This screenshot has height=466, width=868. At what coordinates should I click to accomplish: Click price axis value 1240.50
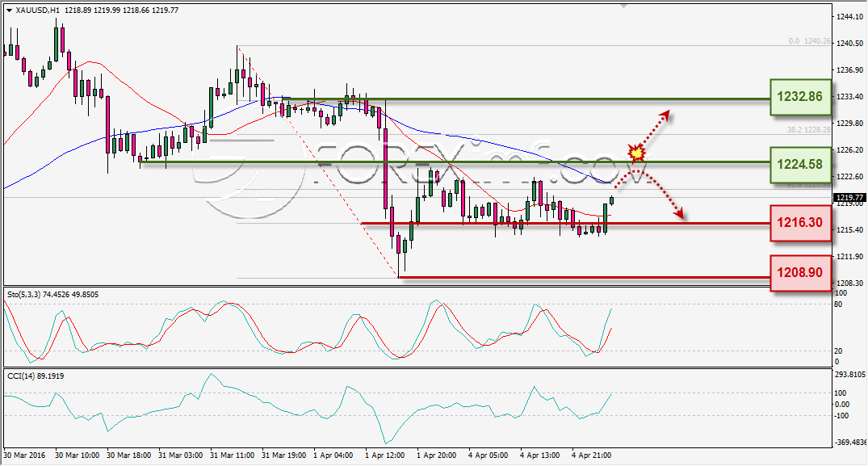pos(849,43)
